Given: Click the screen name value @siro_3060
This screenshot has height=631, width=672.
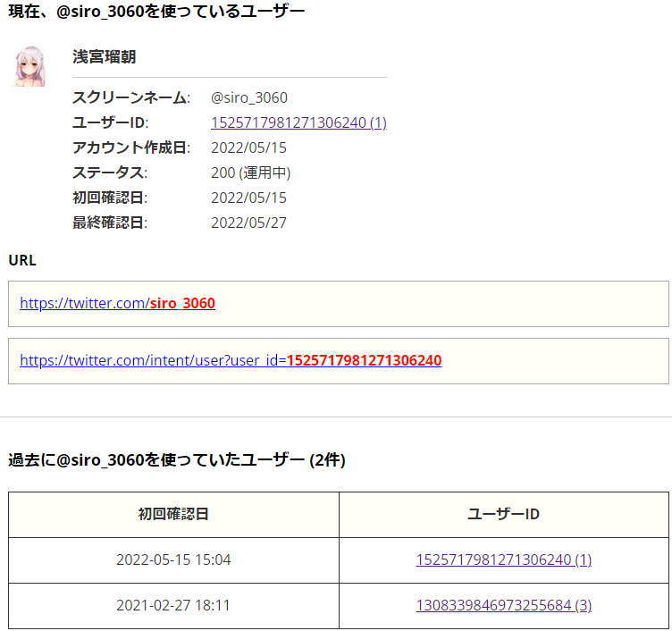Looking at the screenshot, I should point(249,97).
